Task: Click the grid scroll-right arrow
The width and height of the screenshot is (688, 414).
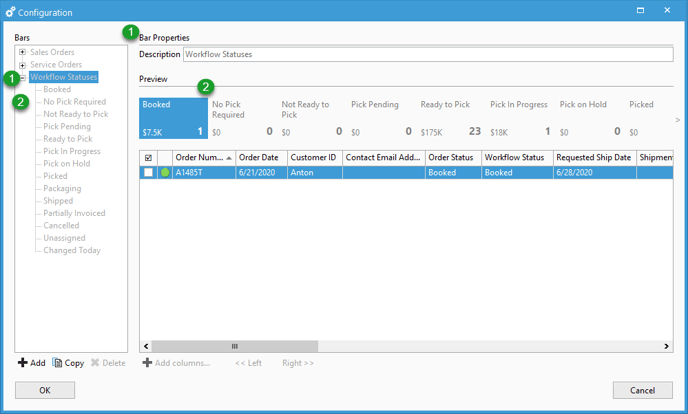Action: pos(666,346)
